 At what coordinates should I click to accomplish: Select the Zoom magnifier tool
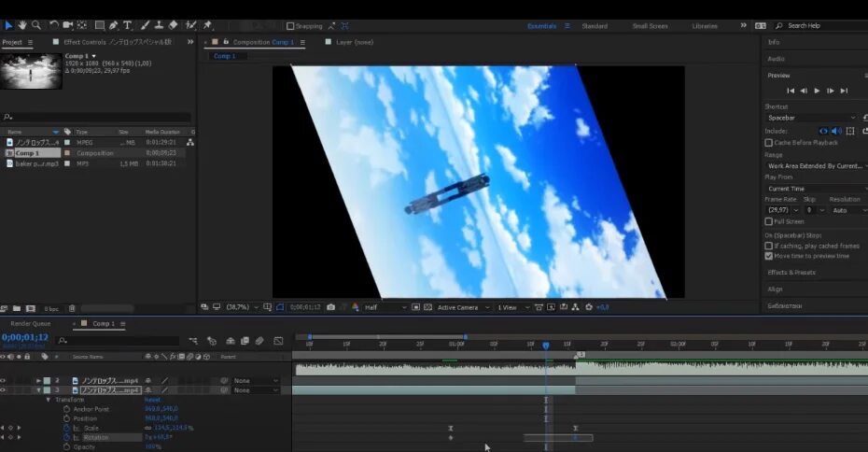pos(36,25)
